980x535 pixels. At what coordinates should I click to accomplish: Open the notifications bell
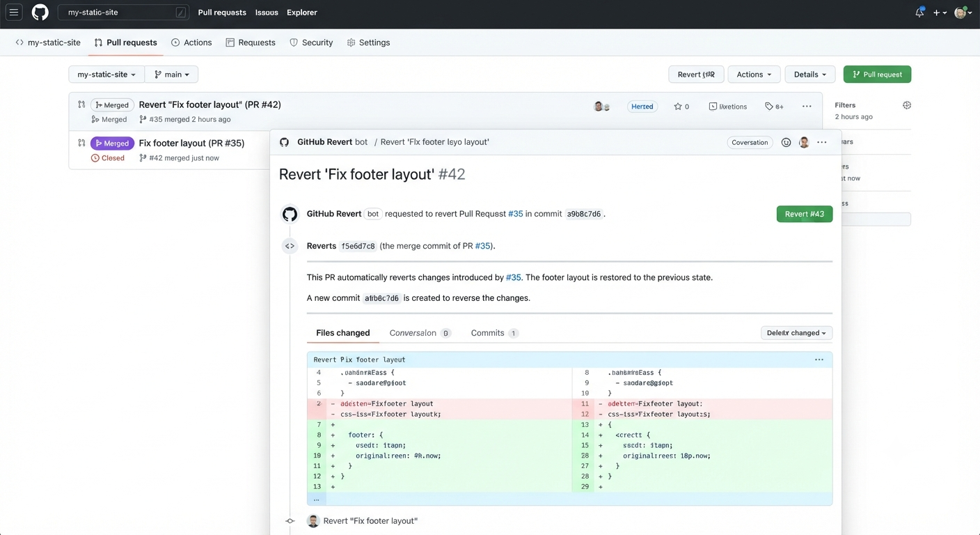click(x=919, y=13)
